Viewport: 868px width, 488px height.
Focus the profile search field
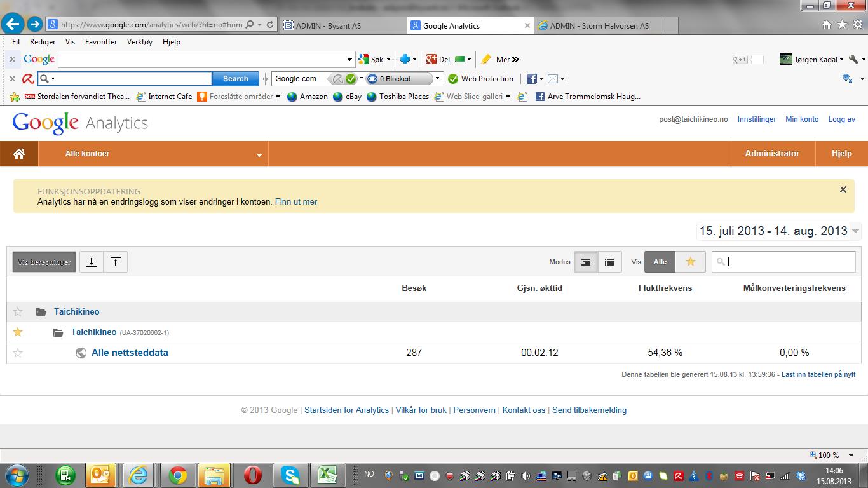point(783,262)
